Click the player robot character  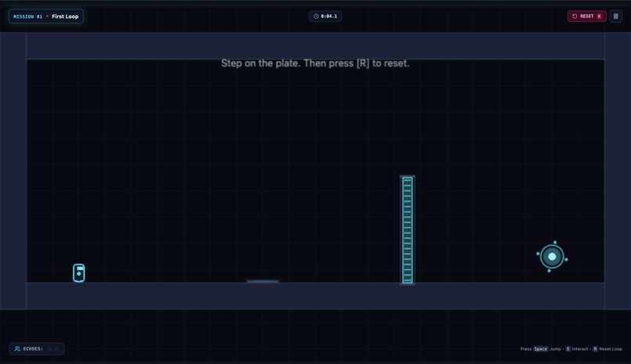click(79, 273)
